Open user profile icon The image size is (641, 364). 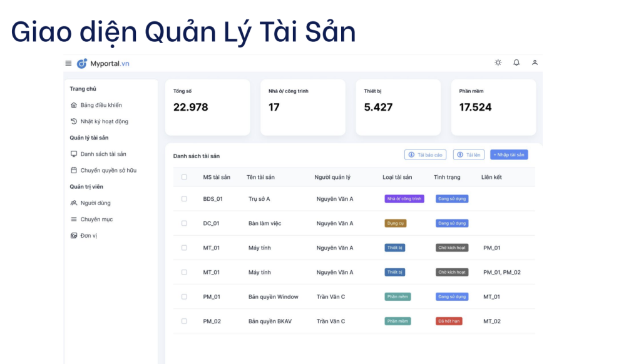535,63
